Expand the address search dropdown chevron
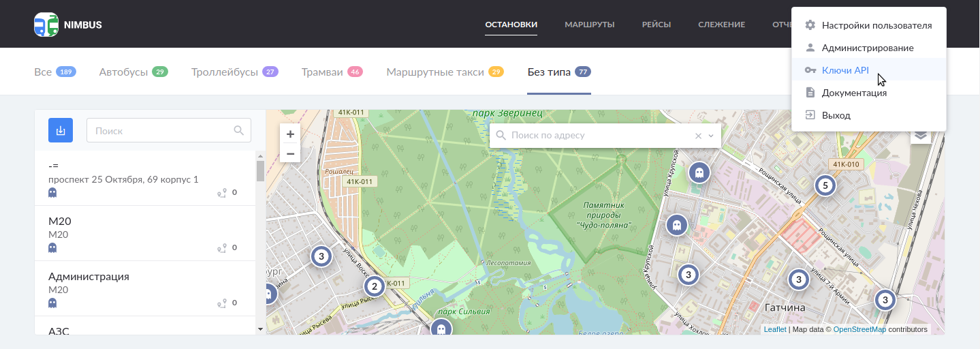 [711, 136]
